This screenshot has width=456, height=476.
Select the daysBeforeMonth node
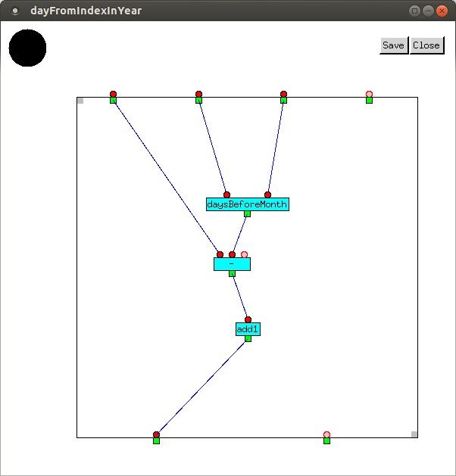coord(247,204)
